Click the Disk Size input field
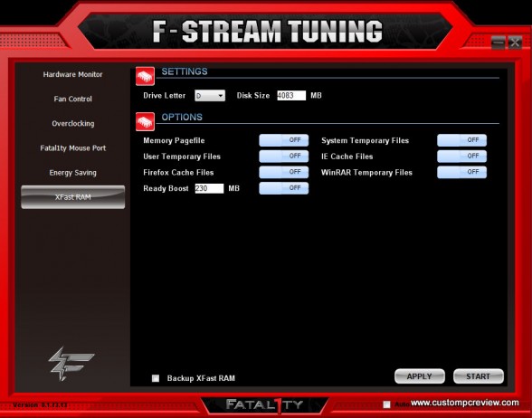Image resolution: width=532 pixels, height=418 pixels. click(x=291, y=95)
